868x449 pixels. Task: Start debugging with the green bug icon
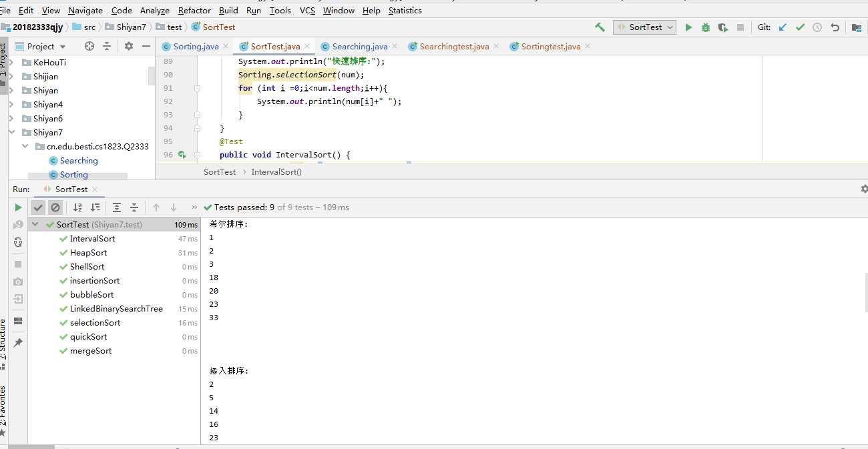click(706, 27)
